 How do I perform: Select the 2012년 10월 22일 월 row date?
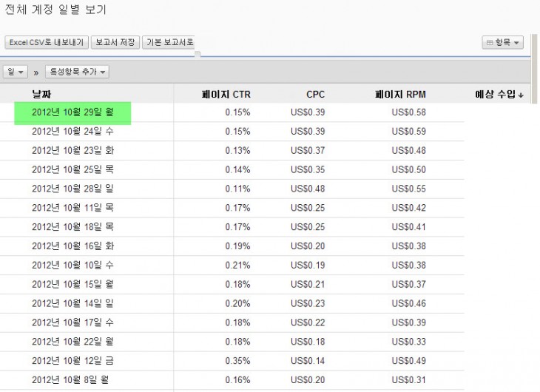72,342
